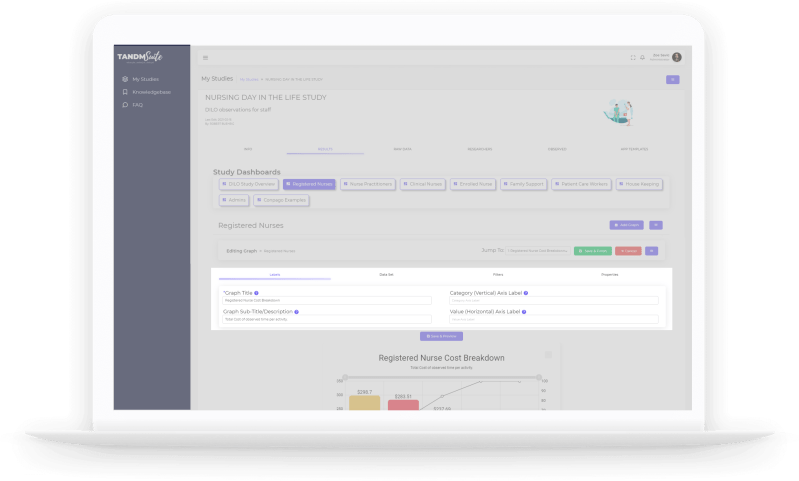Click the Add Graph button

[626, 225]
